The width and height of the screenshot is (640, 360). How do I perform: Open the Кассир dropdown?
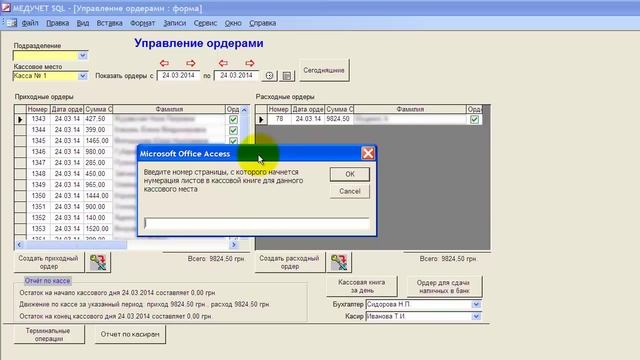point(476,316)
